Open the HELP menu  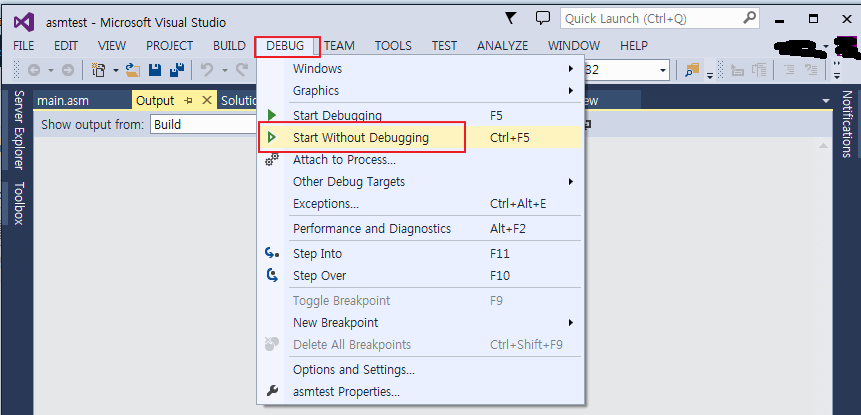tap(634, 46)
